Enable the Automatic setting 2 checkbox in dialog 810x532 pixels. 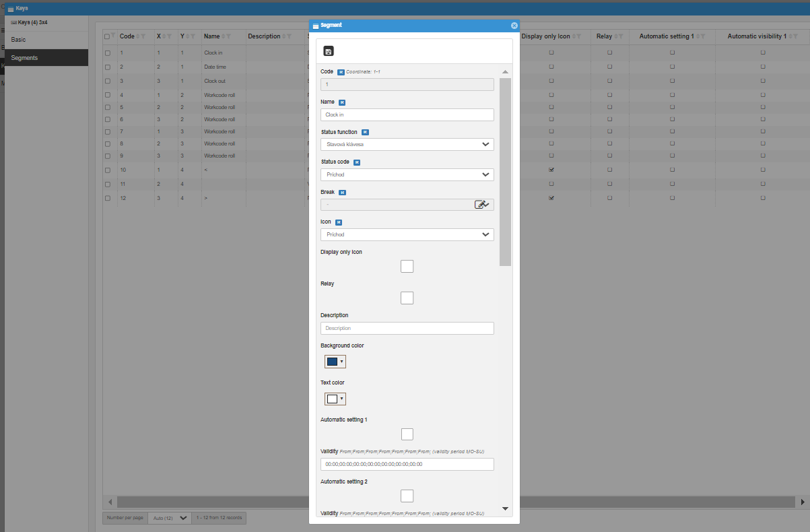point(407,496)
